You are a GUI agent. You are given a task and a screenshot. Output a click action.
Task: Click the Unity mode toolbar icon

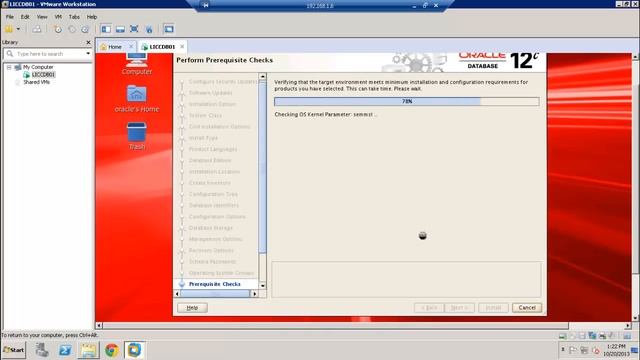click(x=149, y=29)
